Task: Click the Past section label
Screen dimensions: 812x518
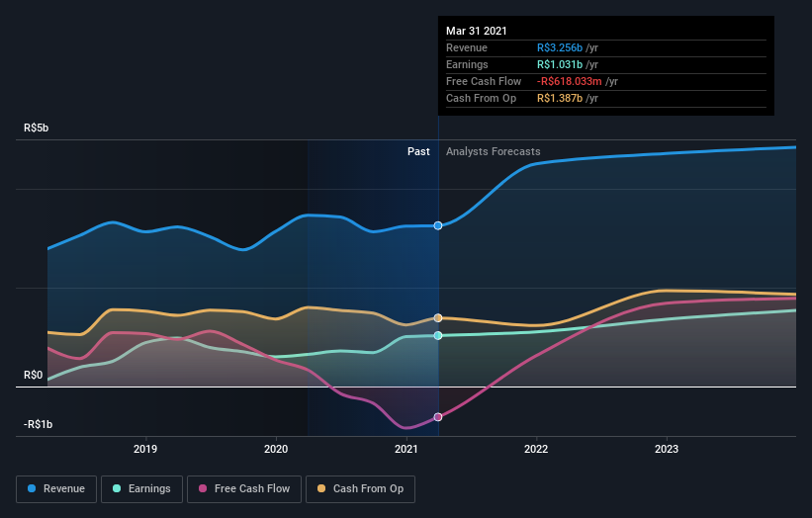Action: (x=418, y=151)
